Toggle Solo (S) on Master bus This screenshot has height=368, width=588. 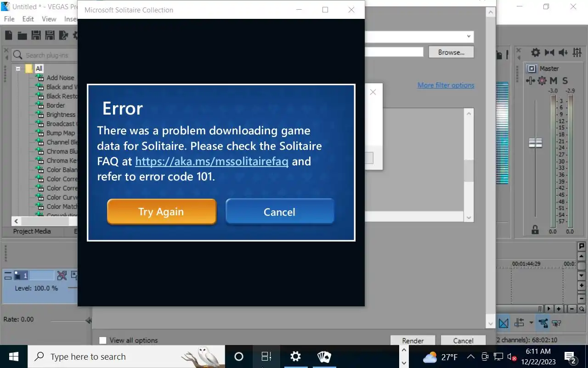[565, 81]
